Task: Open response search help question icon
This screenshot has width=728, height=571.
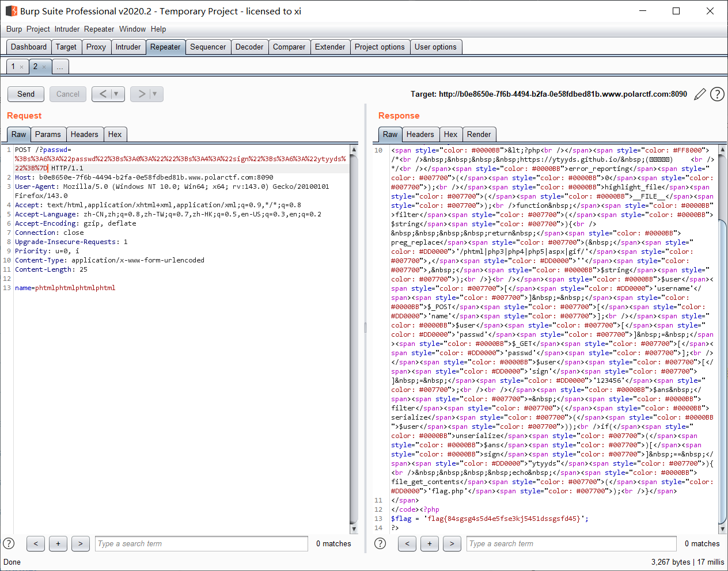Action: pos(380,543)
